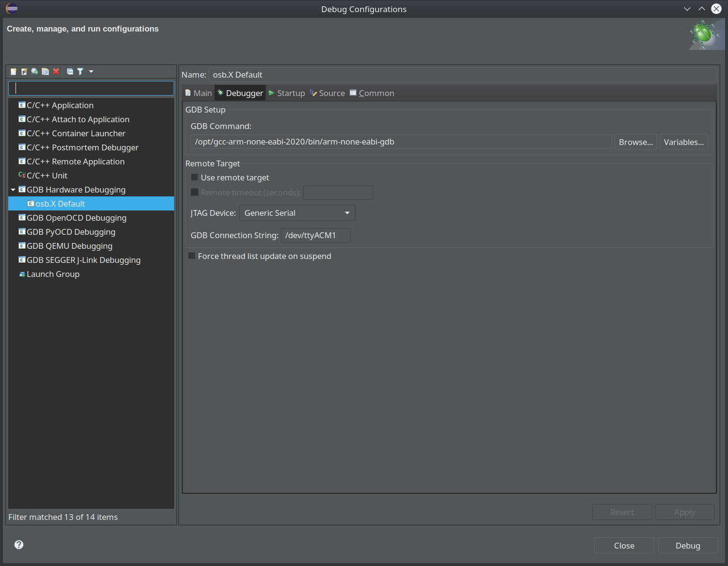Toggle Force thread list update on suspend
Screen dimensions: 728x566
tap(192, 256)
